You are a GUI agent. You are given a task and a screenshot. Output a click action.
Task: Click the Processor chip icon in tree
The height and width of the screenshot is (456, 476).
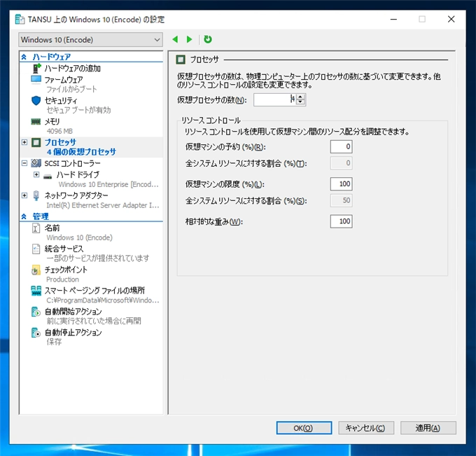36,142
